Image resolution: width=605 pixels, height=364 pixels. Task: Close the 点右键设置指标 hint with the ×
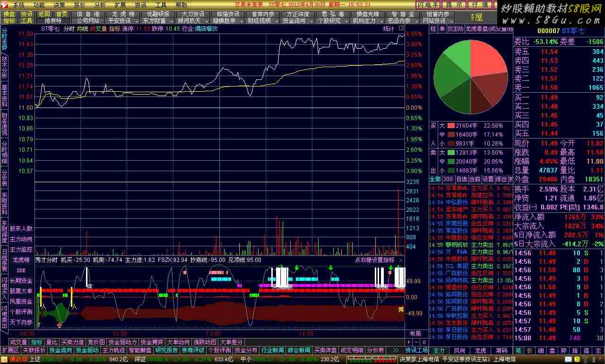401,260
